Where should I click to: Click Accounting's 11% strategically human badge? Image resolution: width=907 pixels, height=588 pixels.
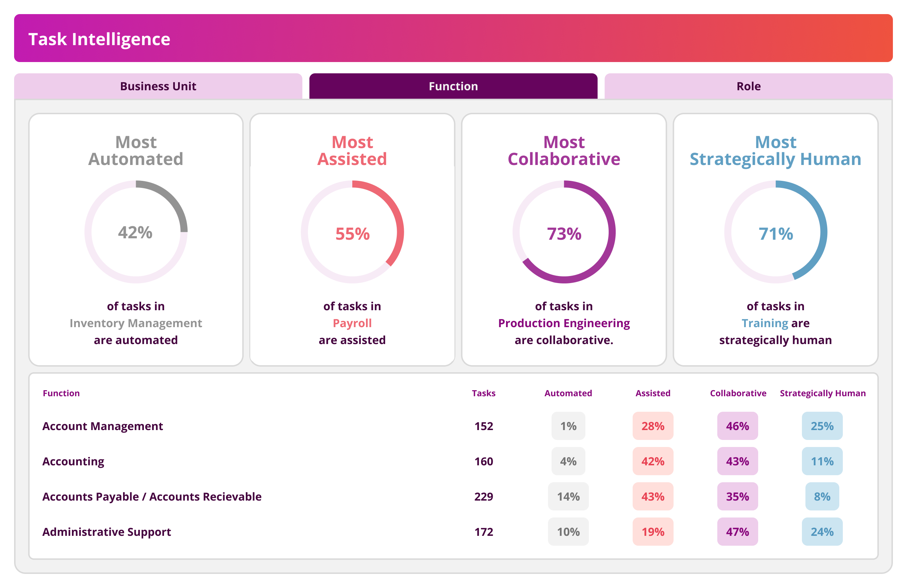822,461
